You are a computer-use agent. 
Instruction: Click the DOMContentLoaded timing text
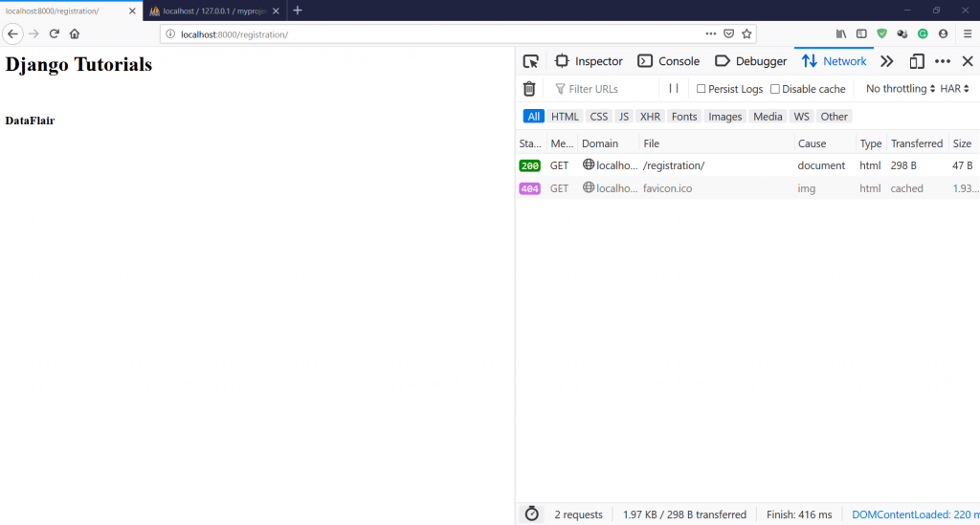pos(916,514)
